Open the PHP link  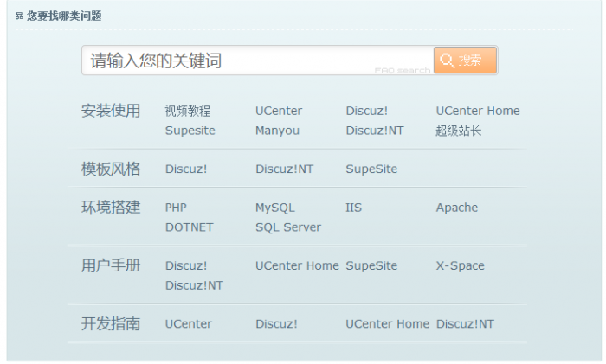(176, 208)
